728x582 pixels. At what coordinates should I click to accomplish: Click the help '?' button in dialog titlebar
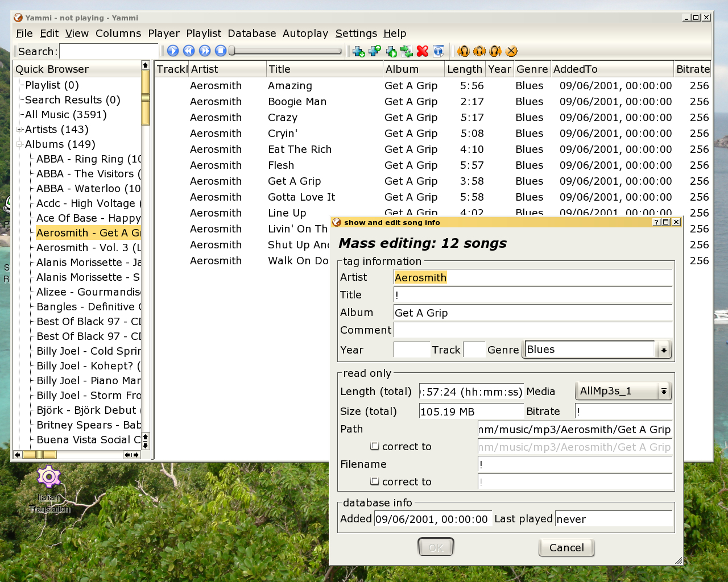pyautogui.click(x=656, y=222)
